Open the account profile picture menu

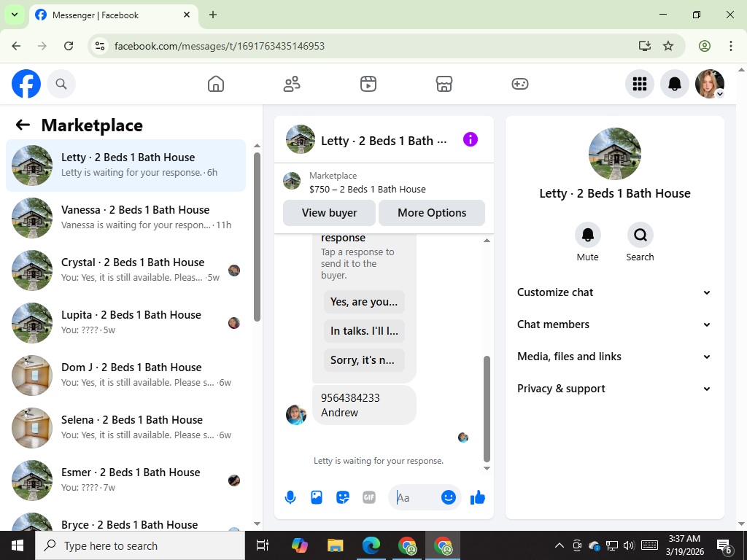(x=710, y=85)
